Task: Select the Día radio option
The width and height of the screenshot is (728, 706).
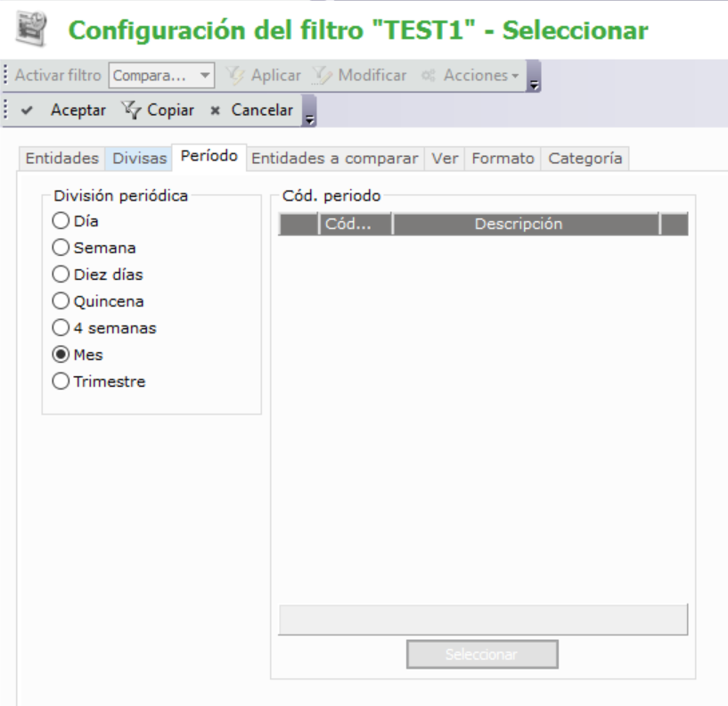Action: tap(61, 221)
